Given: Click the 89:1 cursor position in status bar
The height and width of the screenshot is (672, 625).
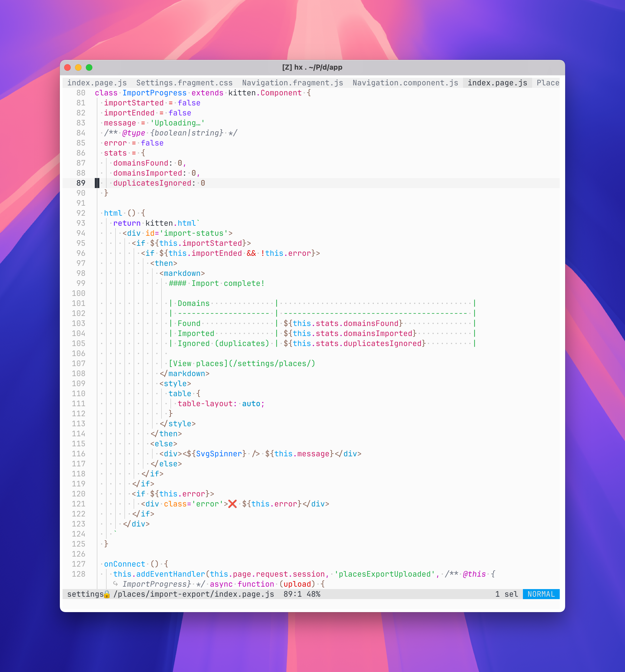Looking at the screenshot, I should (292, 594).
